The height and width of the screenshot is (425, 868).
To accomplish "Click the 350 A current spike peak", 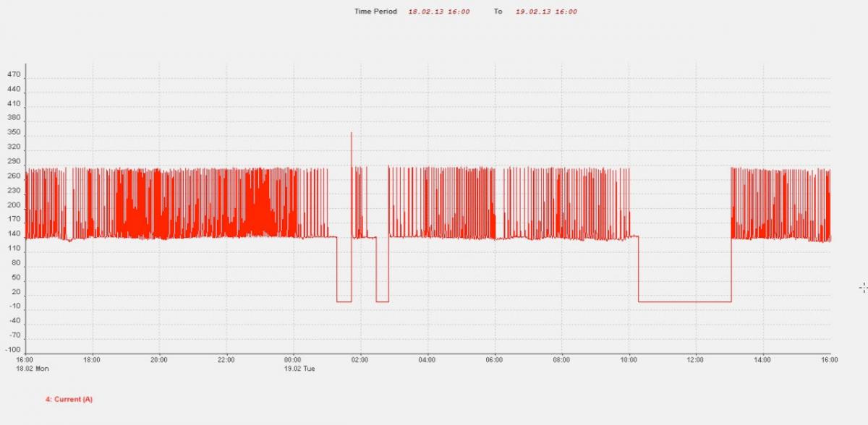I will point(352,133).
